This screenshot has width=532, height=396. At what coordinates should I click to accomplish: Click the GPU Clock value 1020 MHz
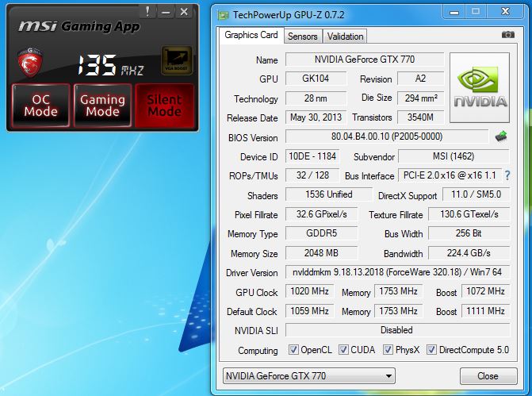309,291
